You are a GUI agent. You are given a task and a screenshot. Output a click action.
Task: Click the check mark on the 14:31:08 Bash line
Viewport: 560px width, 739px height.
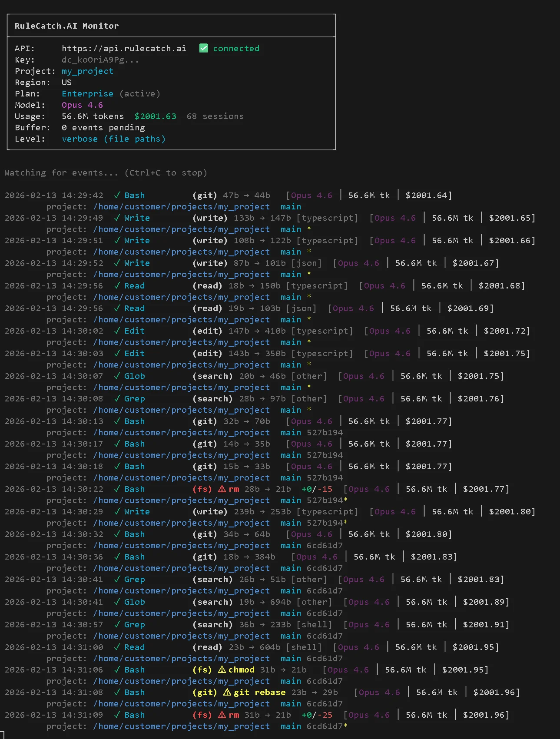[117, 692]
